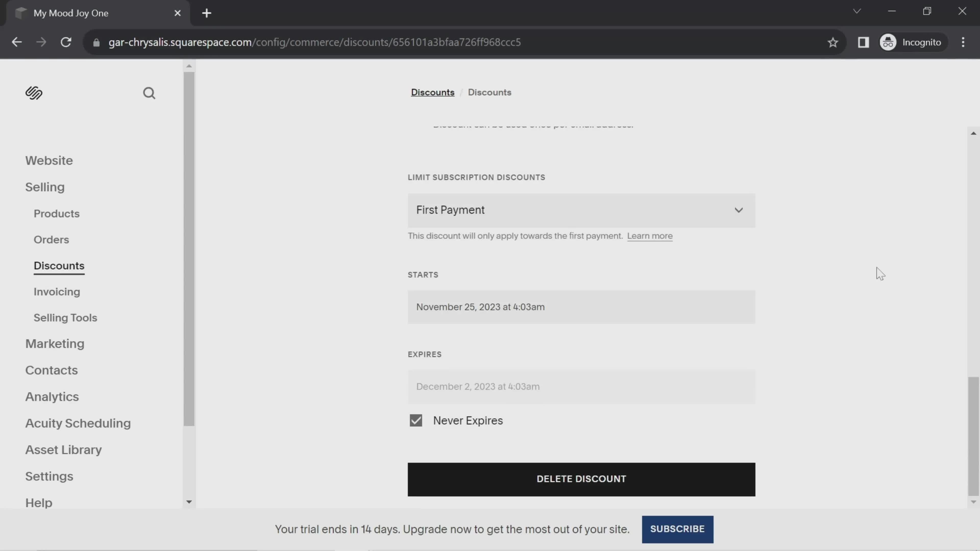The image size is (980, 551).
Task: Open the sidebar search icon
Action: pyautogui.click(x=149, y=93)
